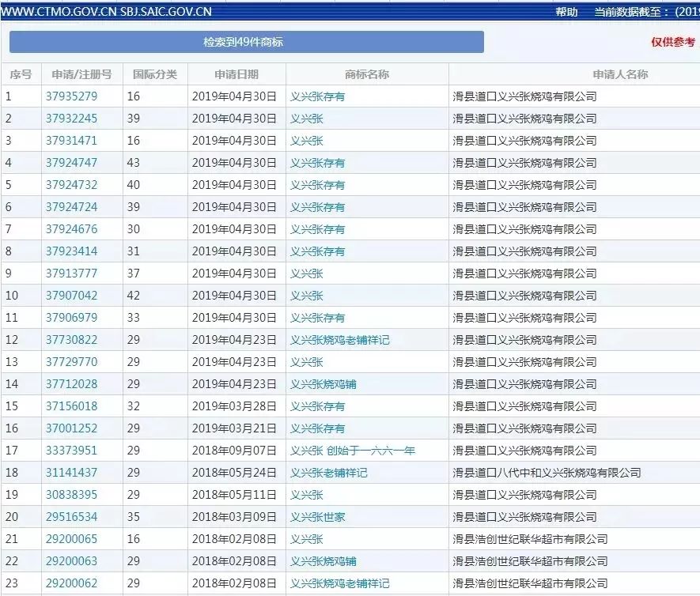Open registration number 37924724
This screenshot has height=596, width=700.
71,207
